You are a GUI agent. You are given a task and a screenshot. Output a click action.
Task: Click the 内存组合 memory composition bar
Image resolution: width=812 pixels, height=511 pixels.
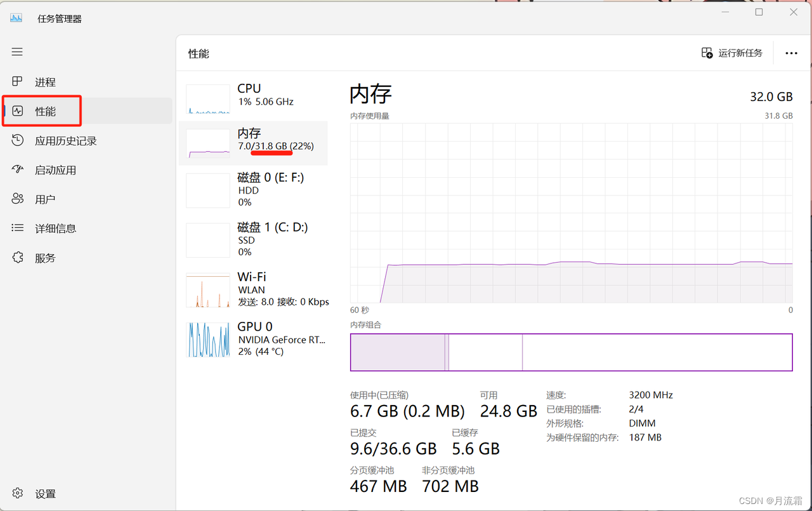coord(572,352)
